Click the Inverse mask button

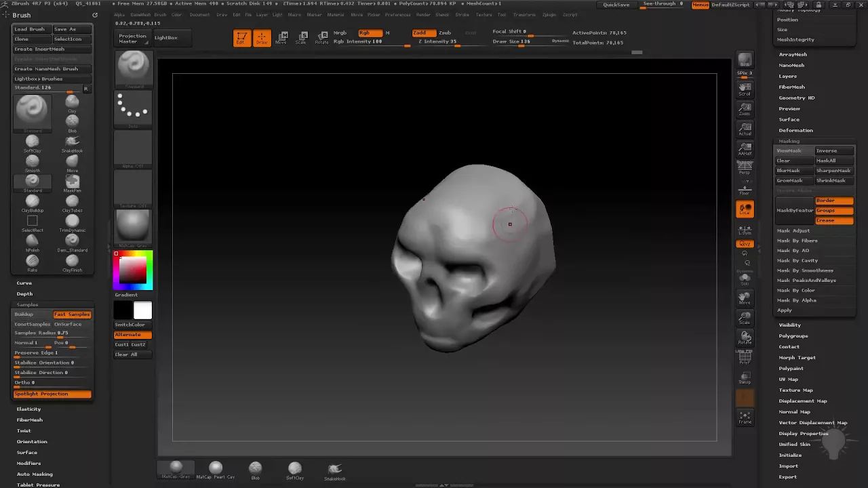click(834, 150)
